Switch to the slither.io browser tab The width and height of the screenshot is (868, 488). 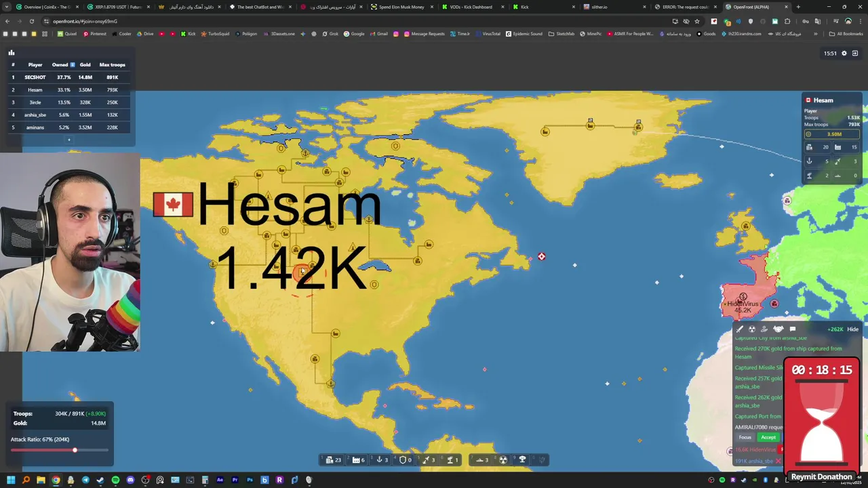point(614,7)
